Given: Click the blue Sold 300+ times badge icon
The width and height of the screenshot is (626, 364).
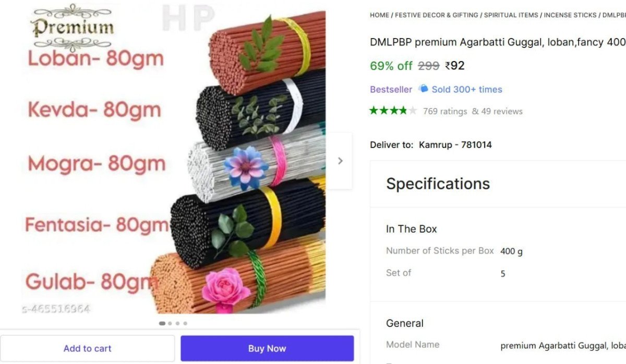Looking at the screenshot, I should coord(423,89).
